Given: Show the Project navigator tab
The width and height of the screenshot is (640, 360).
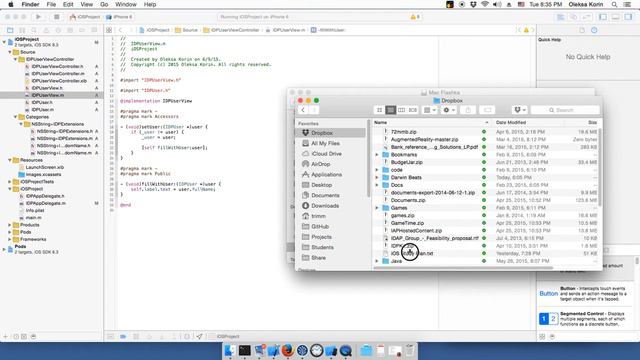Looking at the screenshot, I should (10, 30).
